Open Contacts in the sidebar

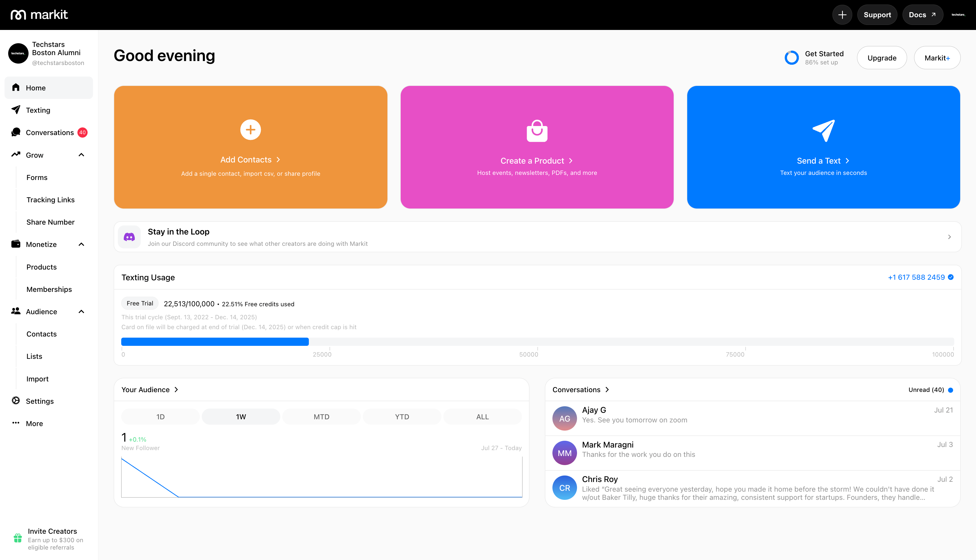[x=42, y=334]
